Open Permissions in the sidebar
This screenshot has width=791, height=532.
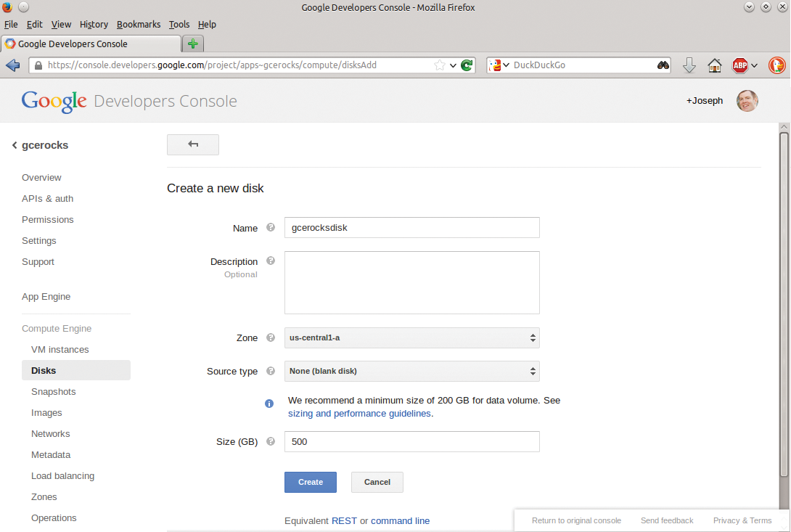47,220
